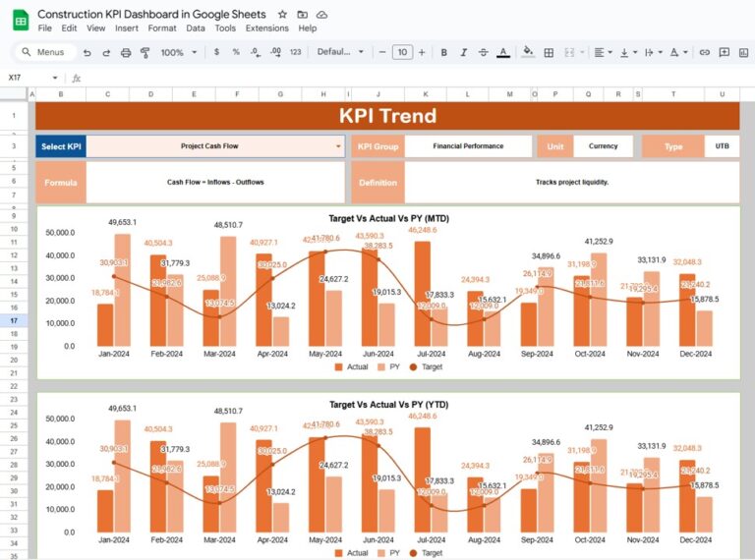The height and width of the screenshot is (560, 755).
Task: Open the zoom 100% dropdown
Action: [x=179, y=52]
